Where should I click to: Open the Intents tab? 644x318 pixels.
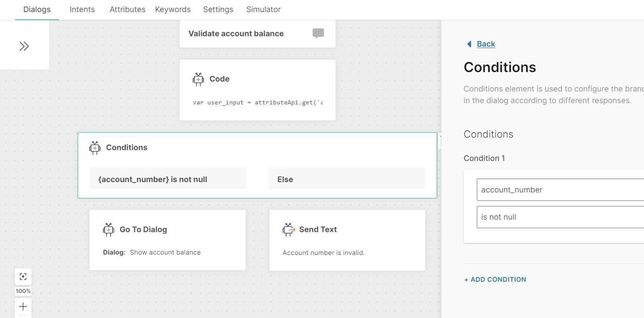tap(82, 9)
